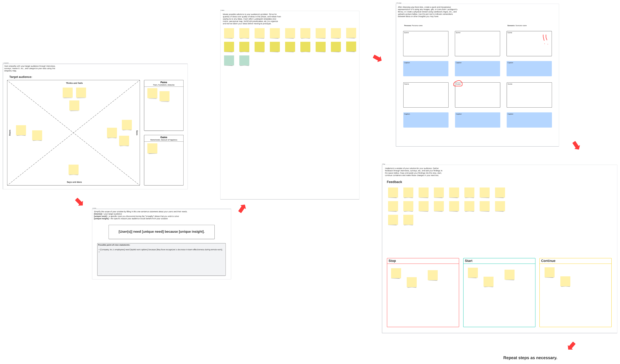Select the red arrow pointing up toward Ideate frame
620x364 pixels.
tap(242, 209)
